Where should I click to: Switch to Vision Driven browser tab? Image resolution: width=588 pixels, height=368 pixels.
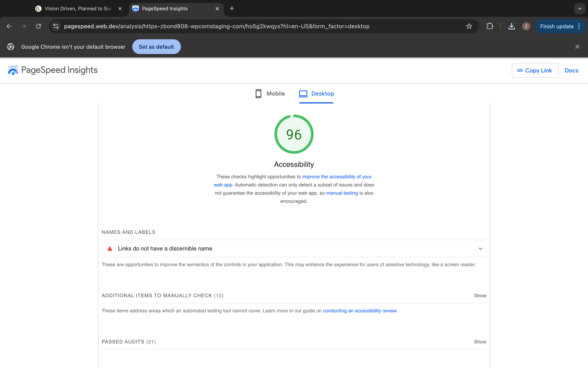pyautogui.click(x=78, y=8)
